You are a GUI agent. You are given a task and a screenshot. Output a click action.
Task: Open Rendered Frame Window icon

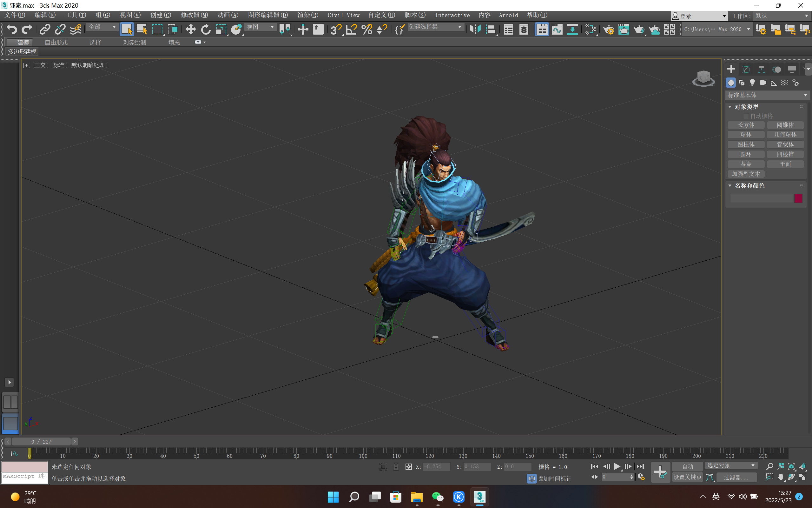[624, 30]
